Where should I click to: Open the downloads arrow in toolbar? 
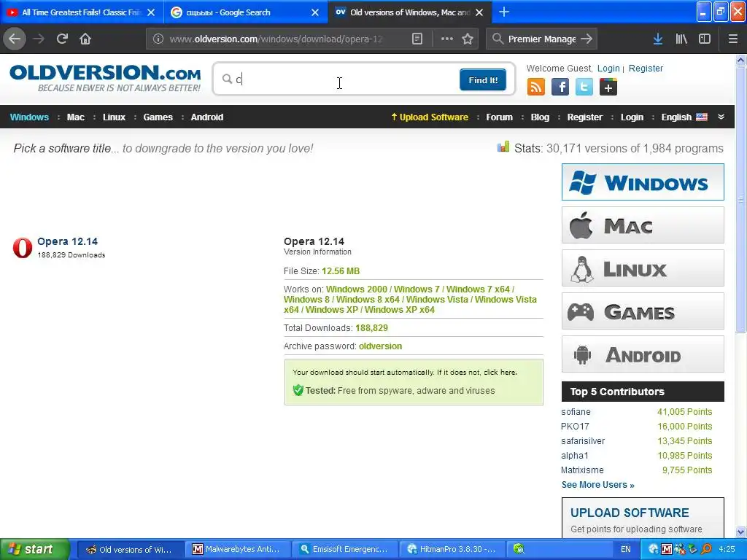point(658,39)
